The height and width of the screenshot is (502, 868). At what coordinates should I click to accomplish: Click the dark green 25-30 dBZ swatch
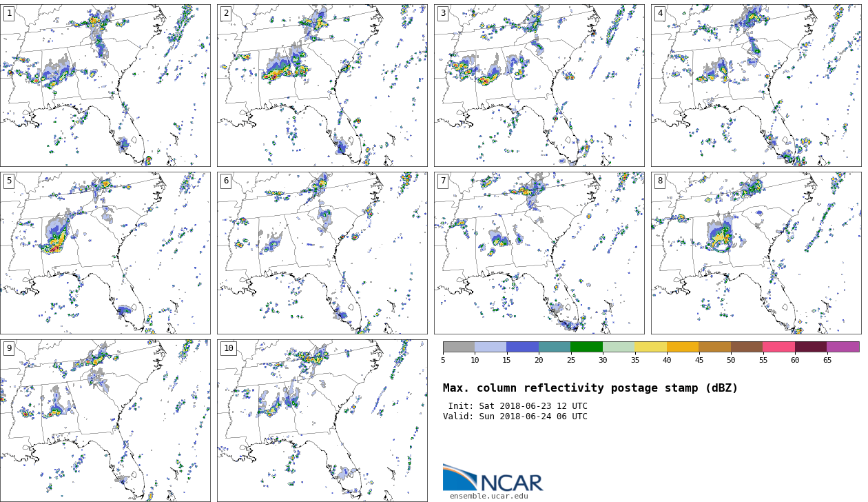(x=586, y=347)
